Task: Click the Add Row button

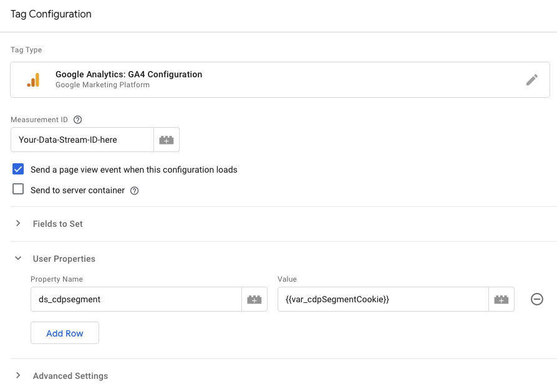Action: click(x=65, y=333)
